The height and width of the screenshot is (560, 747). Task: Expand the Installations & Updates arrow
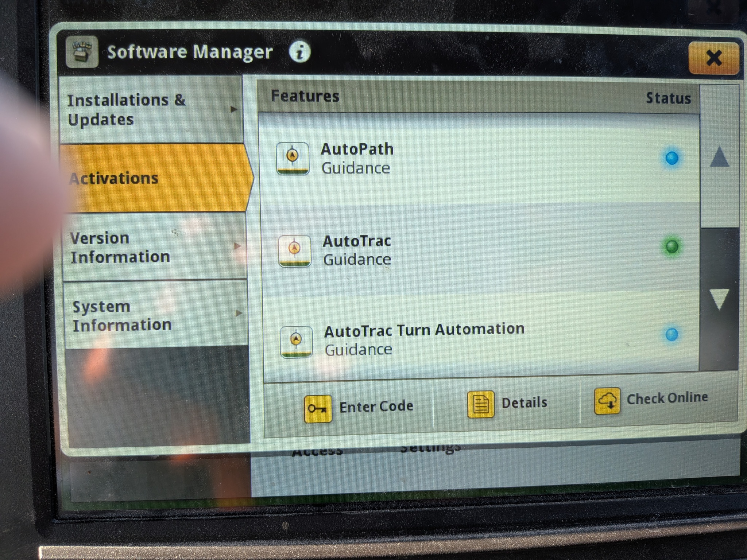[x=234, y=109]
